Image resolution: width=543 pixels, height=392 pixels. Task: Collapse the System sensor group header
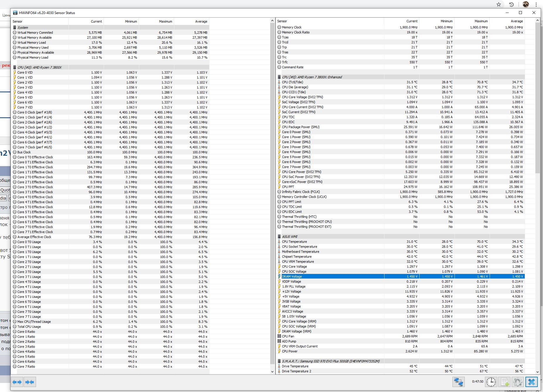(x=23, y=28)
